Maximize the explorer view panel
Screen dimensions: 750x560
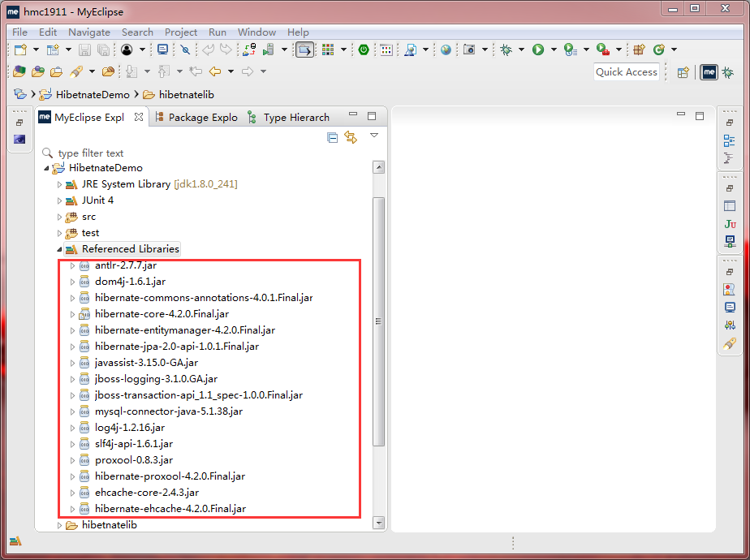(372, 116)
